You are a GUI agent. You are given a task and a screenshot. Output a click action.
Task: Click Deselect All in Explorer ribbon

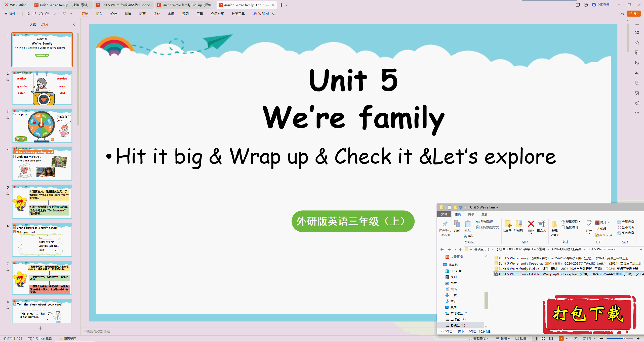[625, 227]
